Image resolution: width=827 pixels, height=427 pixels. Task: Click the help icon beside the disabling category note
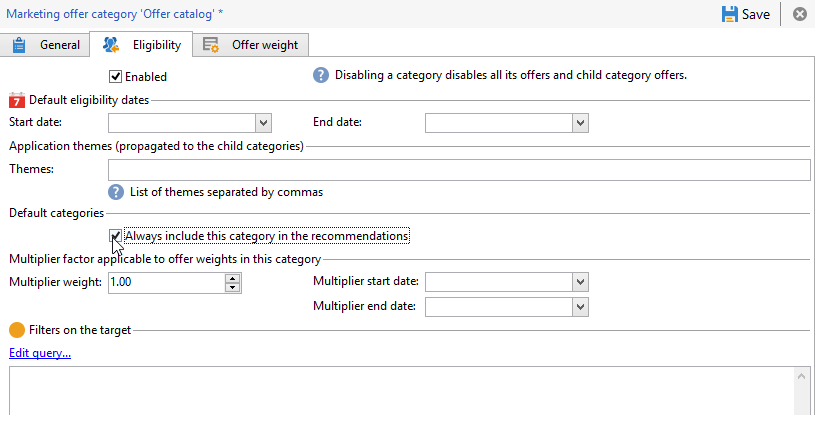coord(321,75)
